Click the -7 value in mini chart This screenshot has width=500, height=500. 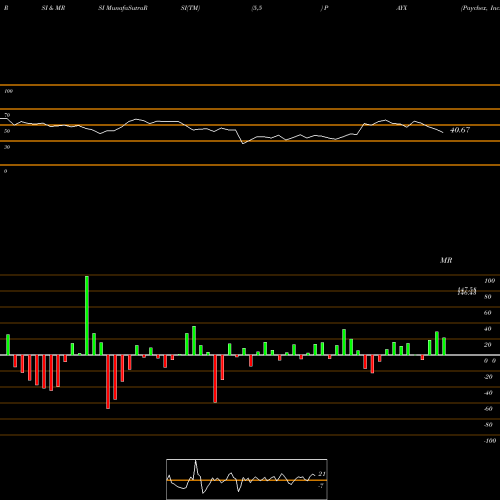[x=321, y=486]
